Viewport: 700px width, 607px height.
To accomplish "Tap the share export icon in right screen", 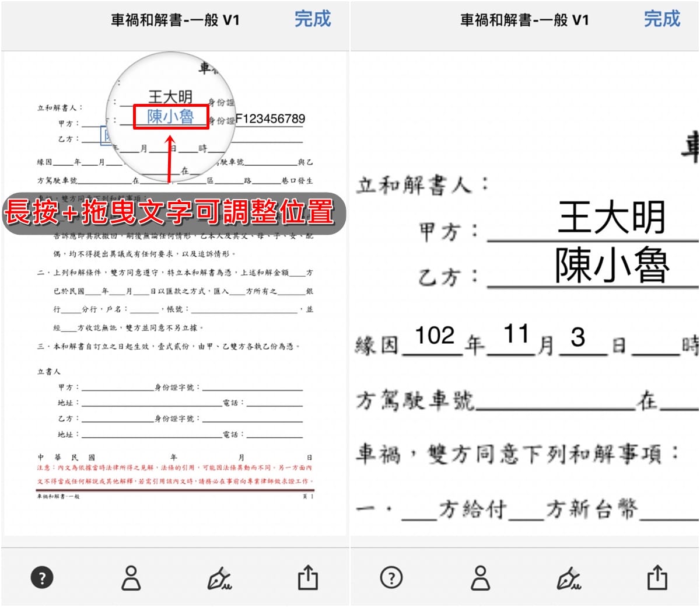I will [657, 578].
